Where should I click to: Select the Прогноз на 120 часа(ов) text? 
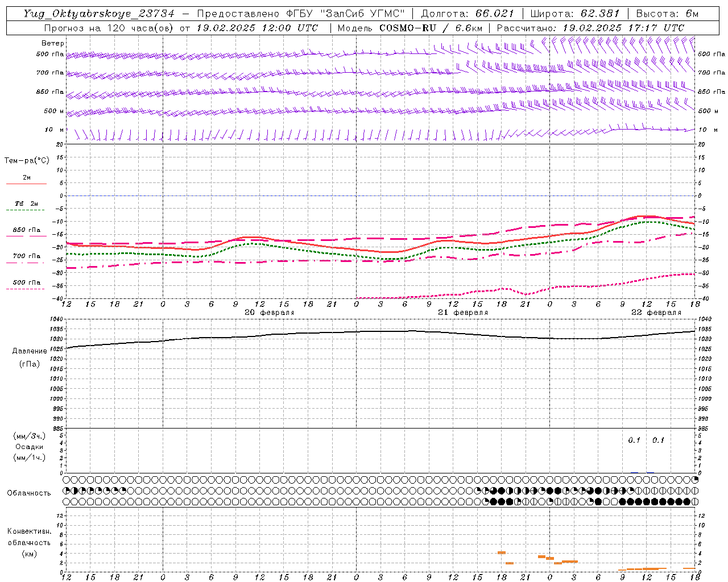point(109,28)
